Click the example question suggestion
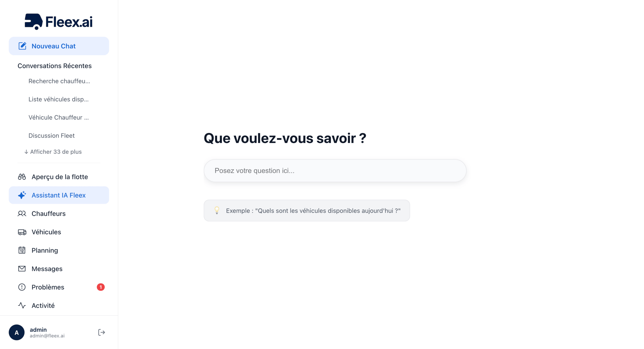 click(x=307, y=210)
